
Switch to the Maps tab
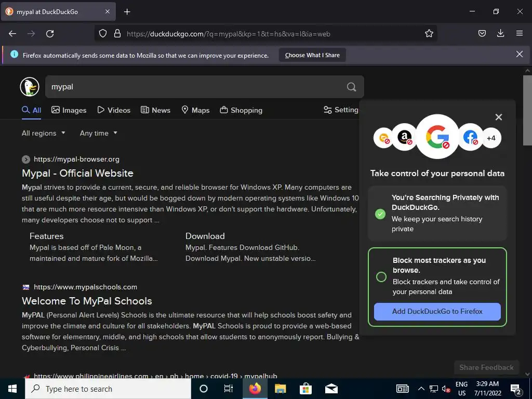click(x=195, y=110)
